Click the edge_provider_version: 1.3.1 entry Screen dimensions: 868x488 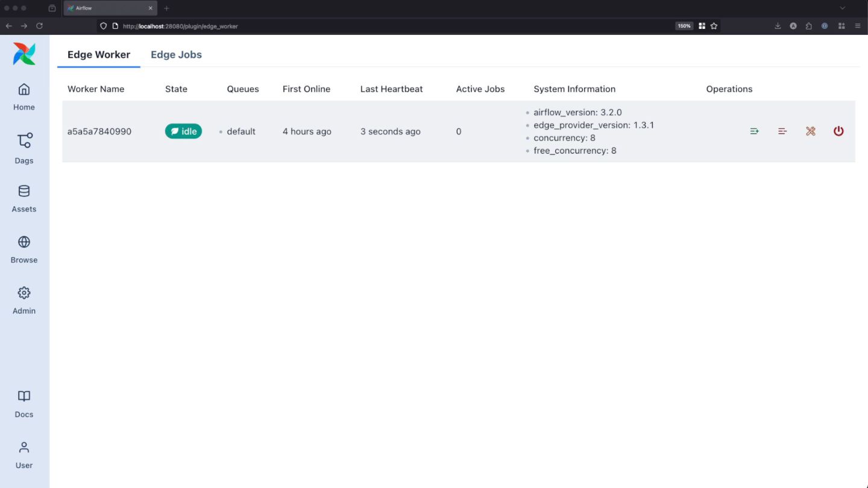pyautogui.click(x=594, y=125)
